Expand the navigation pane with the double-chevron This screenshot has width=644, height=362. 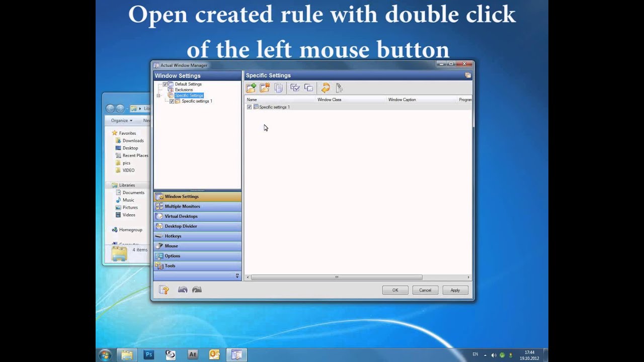pos(237,276)
